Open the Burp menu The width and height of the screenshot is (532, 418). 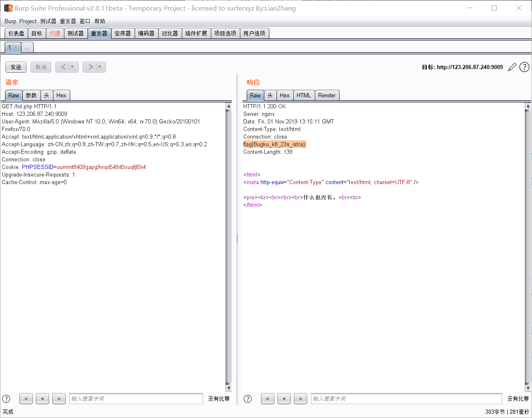[x=11, y=21]
